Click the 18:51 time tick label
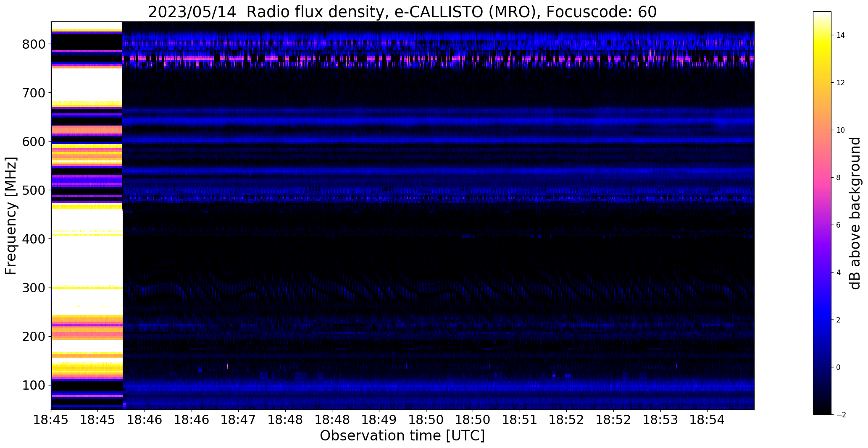 coord(520,420)
